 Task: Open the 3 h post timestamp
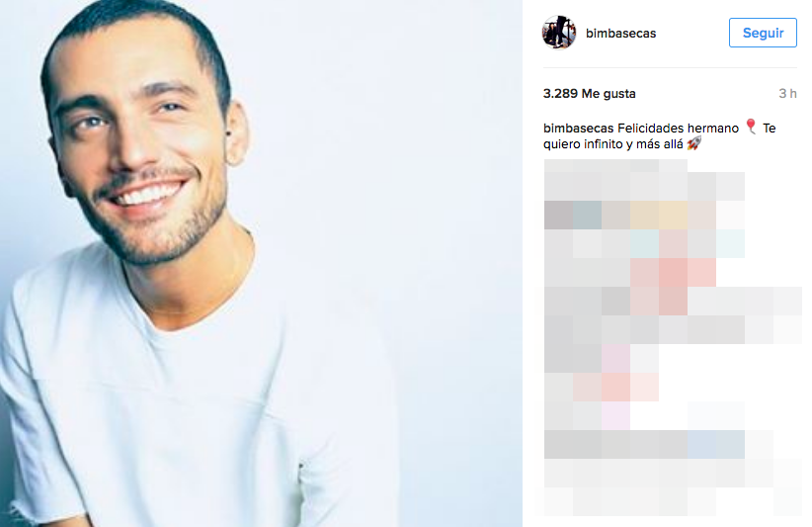787,94
